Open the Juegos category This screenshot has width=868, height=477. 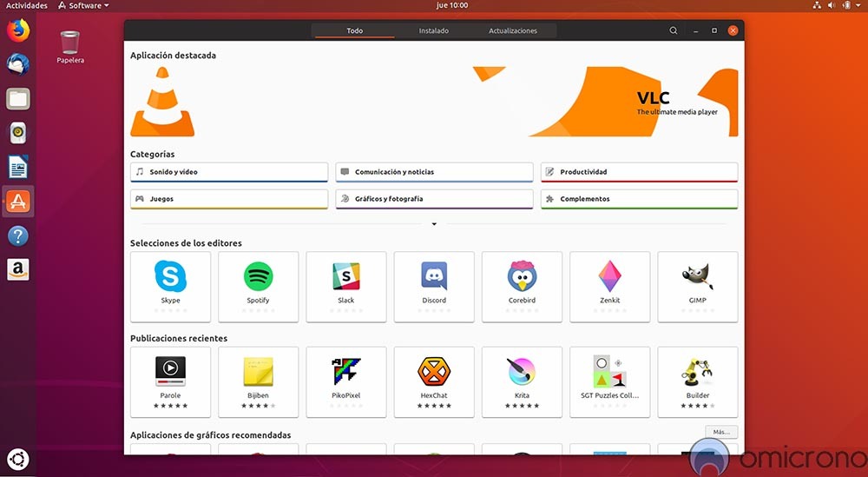pos(229,199)
